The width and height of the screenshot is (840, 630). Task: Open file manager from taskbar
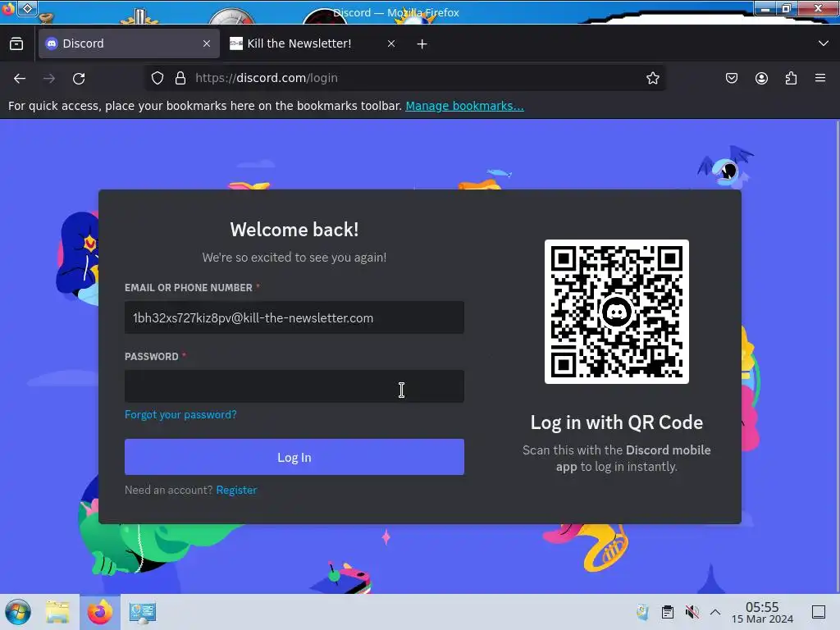57,612
